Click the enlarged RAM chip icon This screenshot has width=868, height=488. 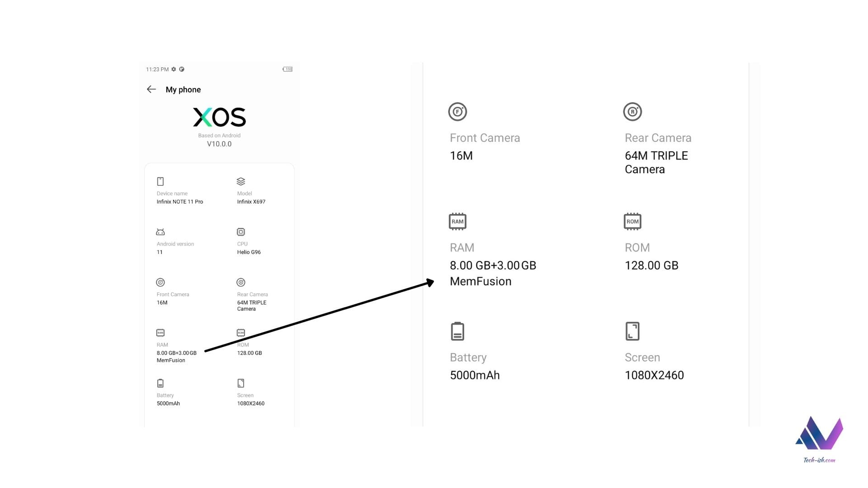pyautogui.click(x=458, y=221)
